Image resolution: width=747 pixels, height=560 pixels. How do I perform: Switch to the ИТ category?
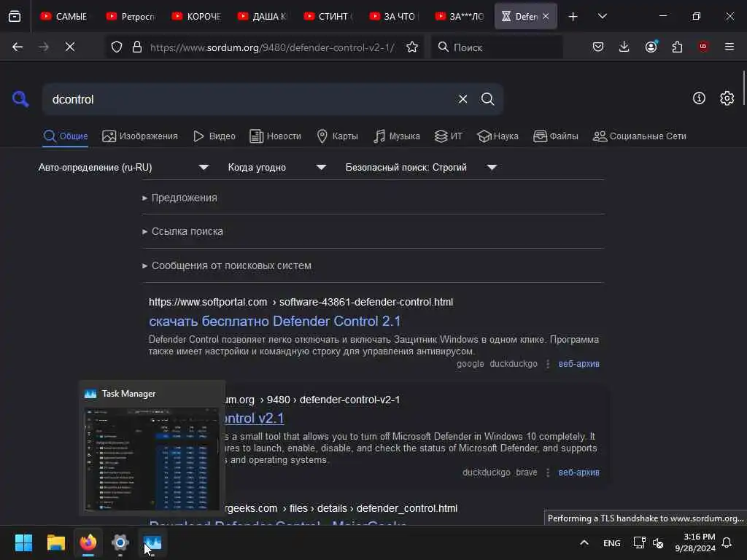pyautogui.click(x=449, y=136)
